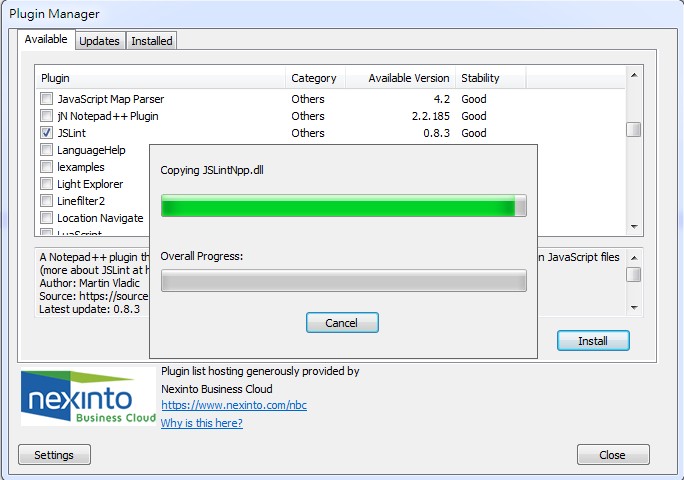Select the JSLint plugin name

tap(72, 133)
